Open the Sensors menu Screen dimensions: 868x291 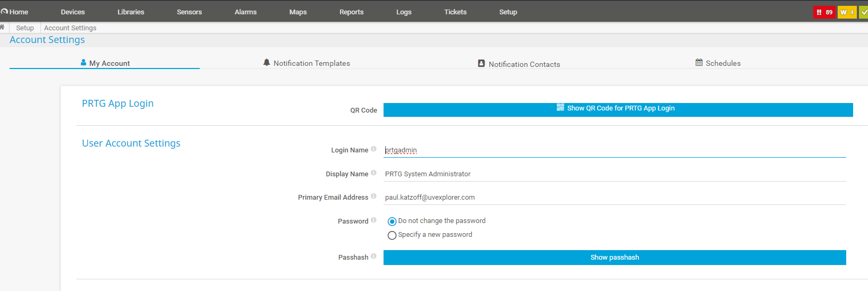tap(189, 12)
